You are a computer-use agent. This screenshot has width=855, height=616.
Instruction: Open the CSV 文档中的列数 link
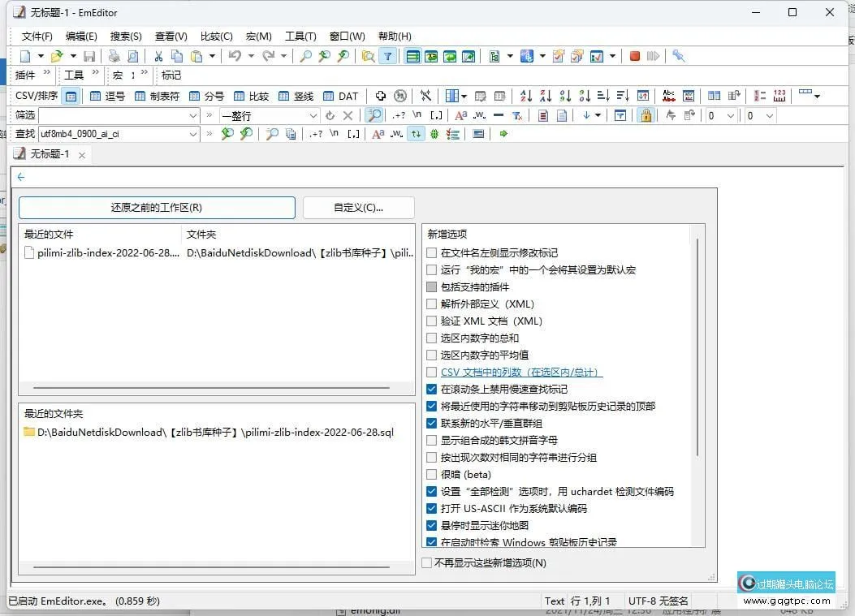520,372
